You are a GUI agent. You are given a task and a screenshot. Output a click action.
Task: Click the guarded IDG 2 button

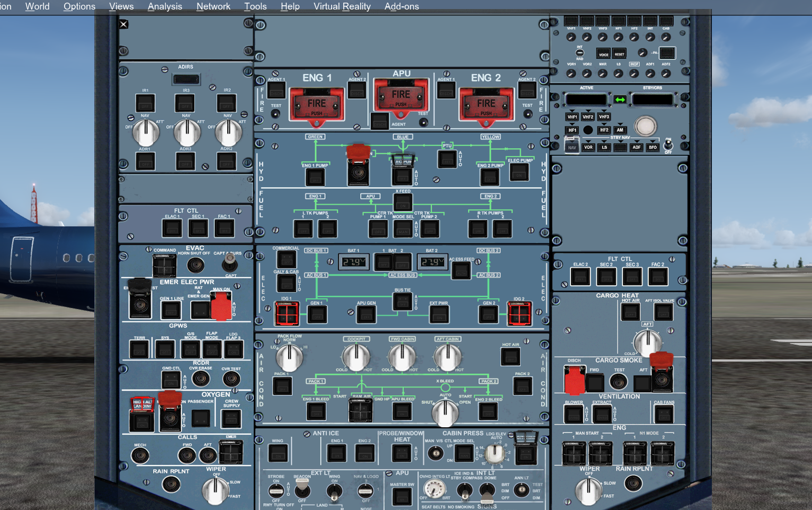pyautogui.click(x=519, y=313)
